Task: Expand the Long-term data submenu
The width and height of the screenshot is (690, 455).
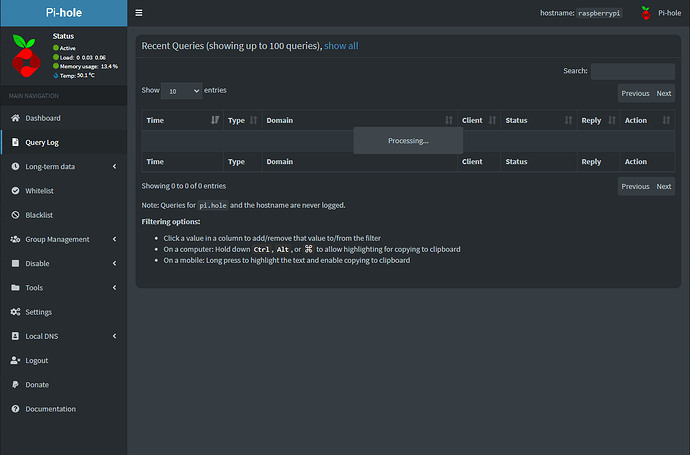Action: tap(63, 166)
